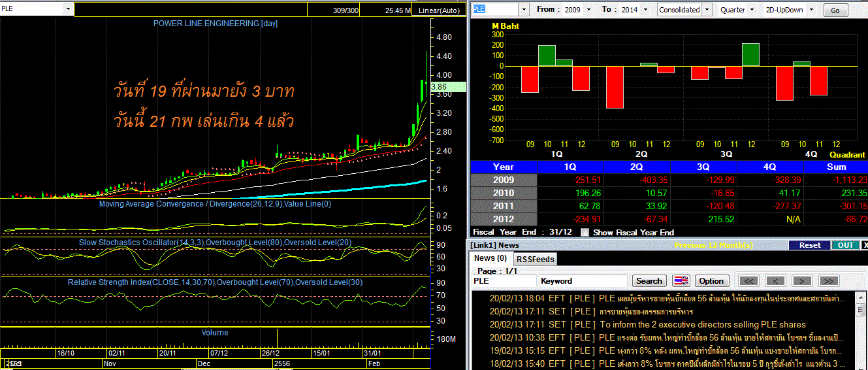Image resolution: width=868 pixels, height=370 pixels.
Task: Go to the first news page (<<)
Action: tap(748, 280)
